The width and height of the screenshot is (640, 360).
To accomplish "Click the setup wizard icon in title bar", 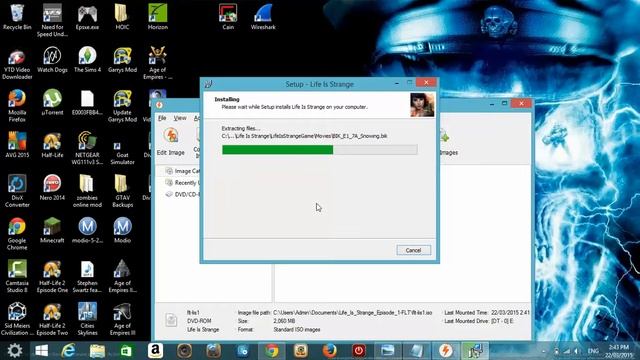I will point(209,84).
